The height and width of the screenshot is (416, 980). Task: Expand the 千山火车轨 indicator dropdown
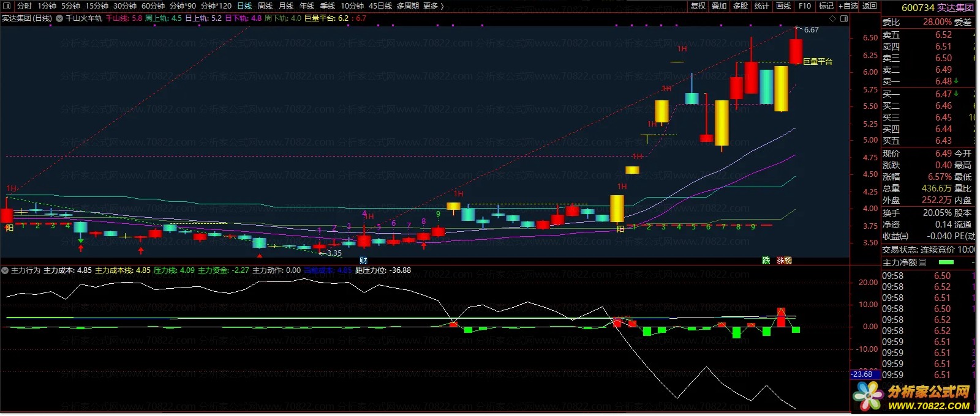coord(59,18)
